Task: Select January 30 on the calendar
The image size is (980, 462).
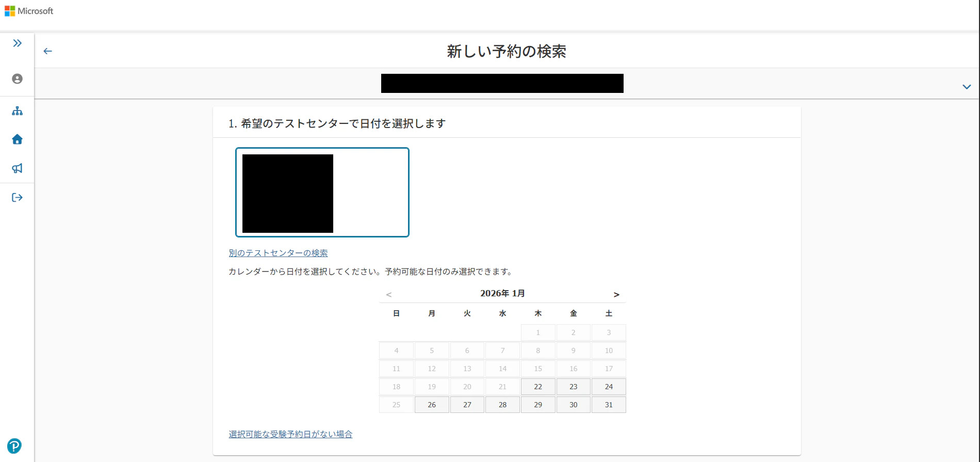Action: [574, 405]
